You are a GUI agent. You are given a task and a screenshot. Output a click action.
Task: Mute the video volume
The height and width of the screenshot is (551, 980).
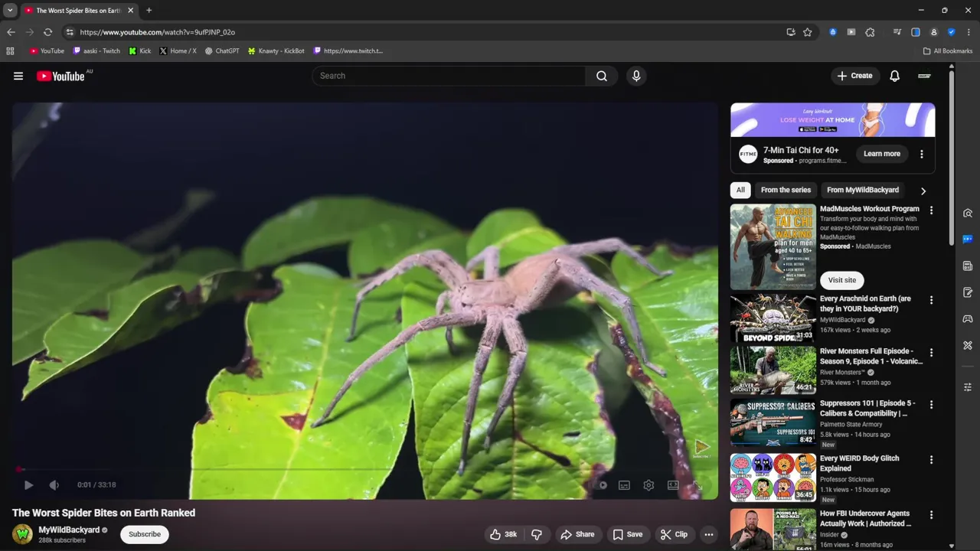pos(54,485)
